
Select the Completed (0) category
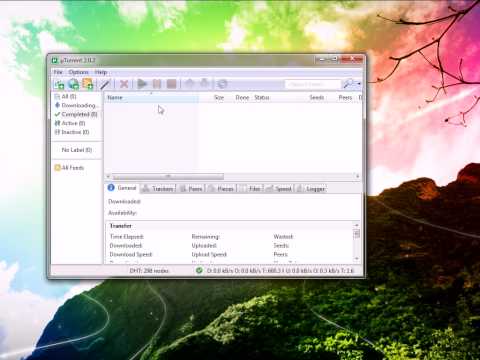click(x=76, y=114)
